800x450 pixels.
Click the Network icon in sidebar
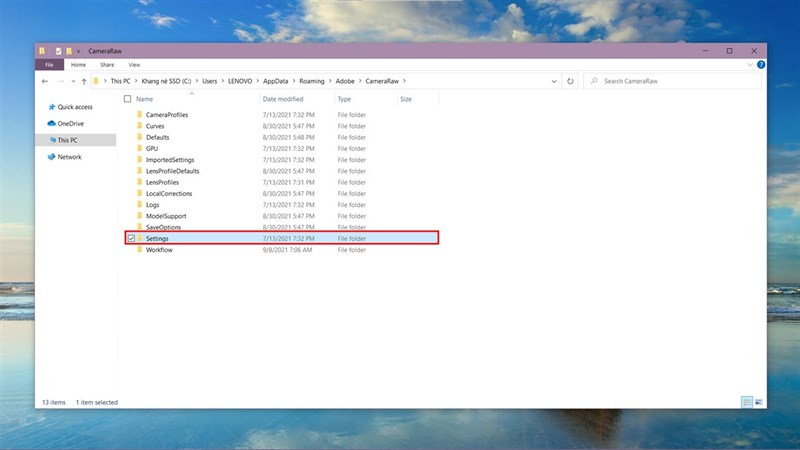click(52, 157)
